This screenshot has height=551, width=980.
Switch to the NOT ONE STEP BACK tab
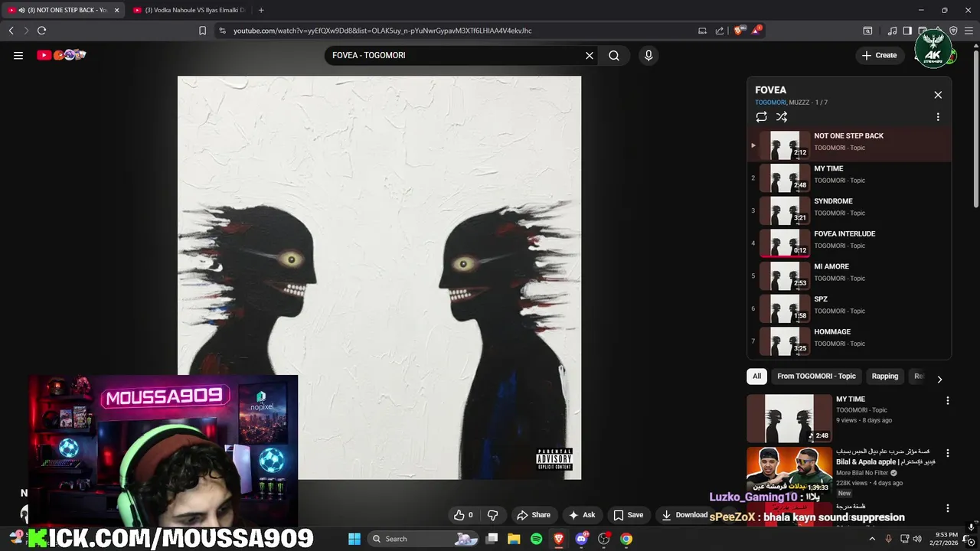(x=63, y=10)
